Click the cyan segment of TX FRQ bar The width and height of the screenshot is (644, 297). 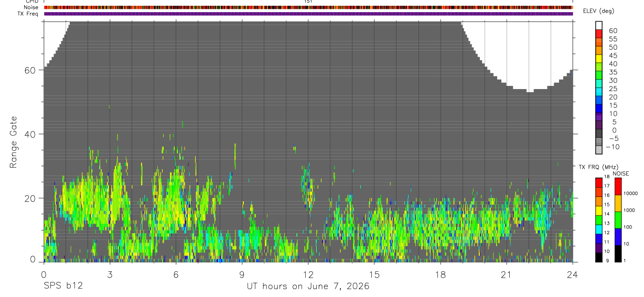tap(599, 229)
